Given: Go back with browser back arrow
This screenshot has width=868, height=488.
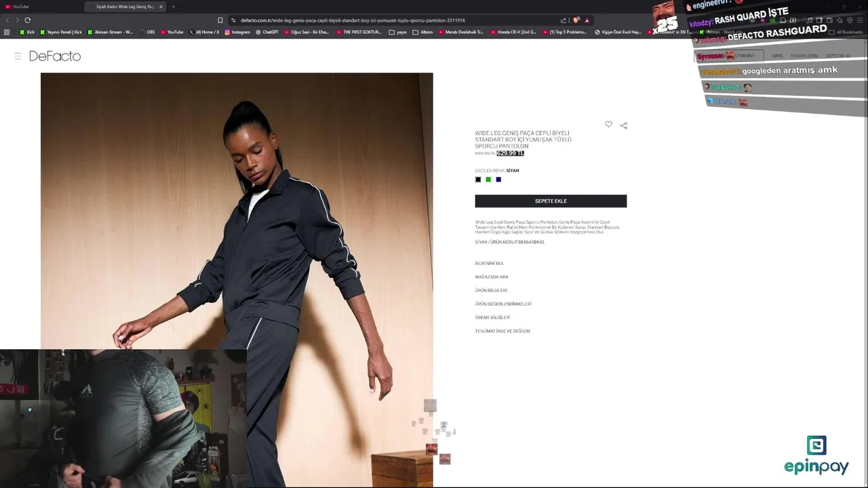Looking at the screenshot, I should (7, 20).
